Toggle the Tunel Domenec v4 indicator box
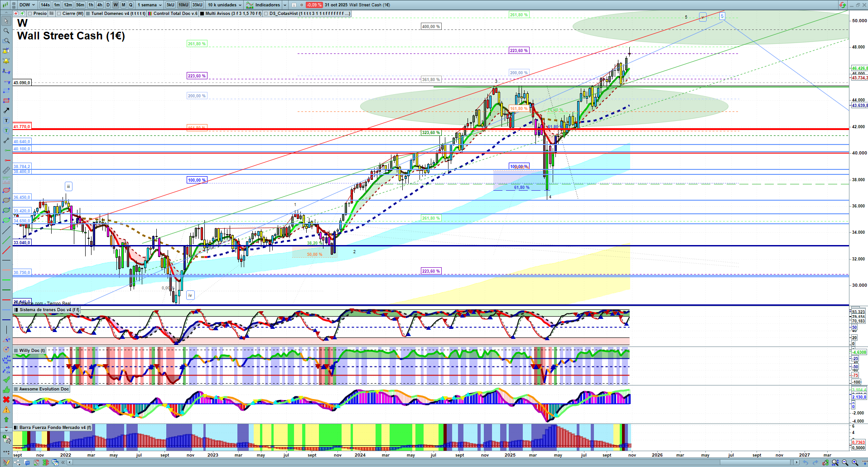The image size is (868, 467). 88,14
